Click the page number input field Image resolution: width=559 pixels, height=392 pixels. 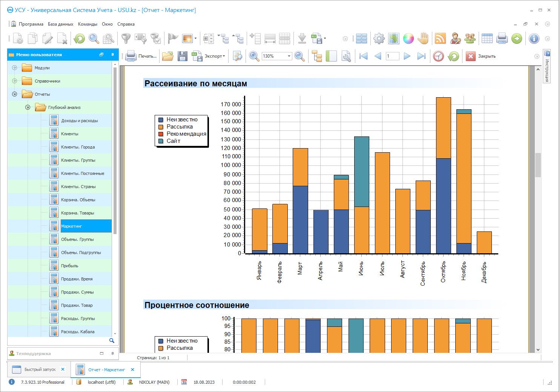392,56
